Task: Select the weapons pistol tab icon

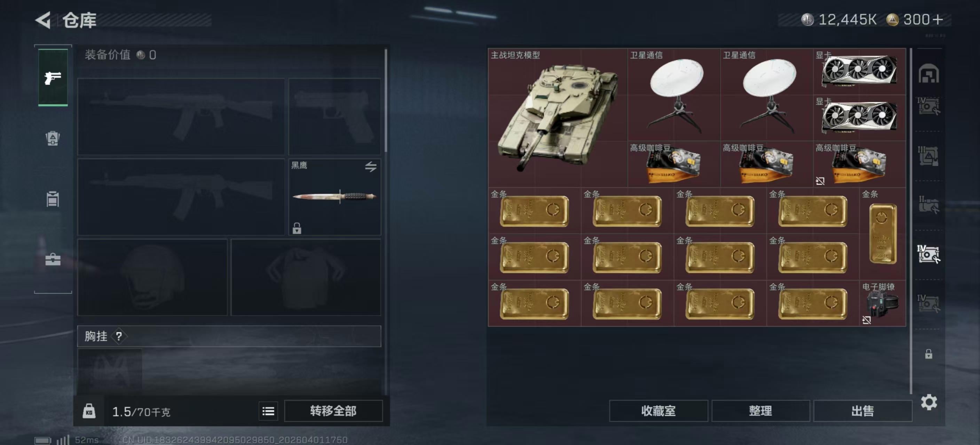Action: [53, 78]
